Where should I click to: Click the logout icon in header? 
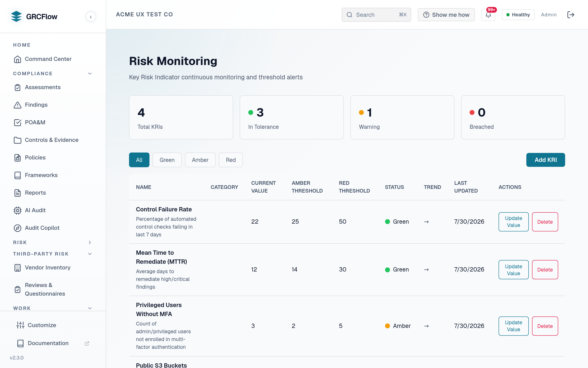point(571,15)
